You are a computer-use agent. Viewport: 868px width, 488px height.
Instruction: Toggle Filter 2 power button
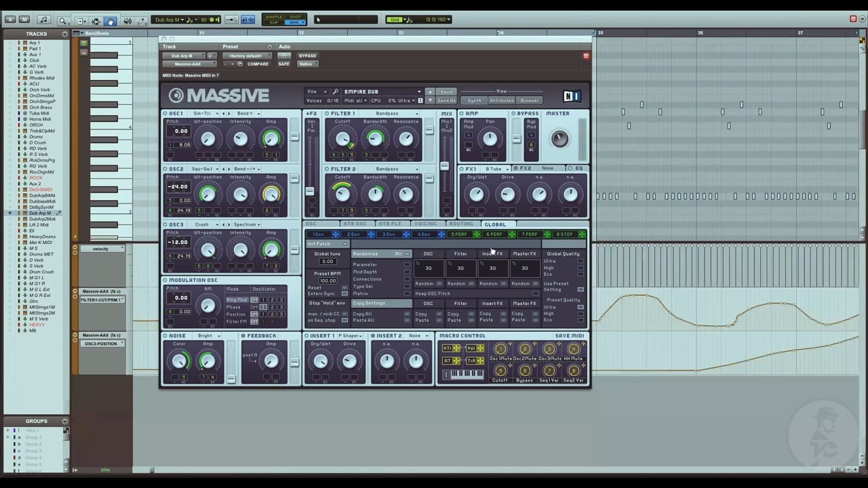[x=327, y=169]
